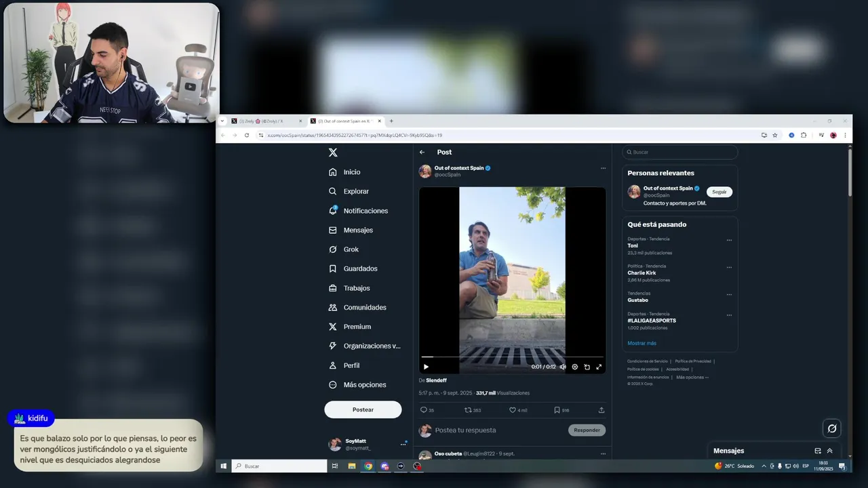
Task: Open options for the Toni trend
Action: click(729, 240)
